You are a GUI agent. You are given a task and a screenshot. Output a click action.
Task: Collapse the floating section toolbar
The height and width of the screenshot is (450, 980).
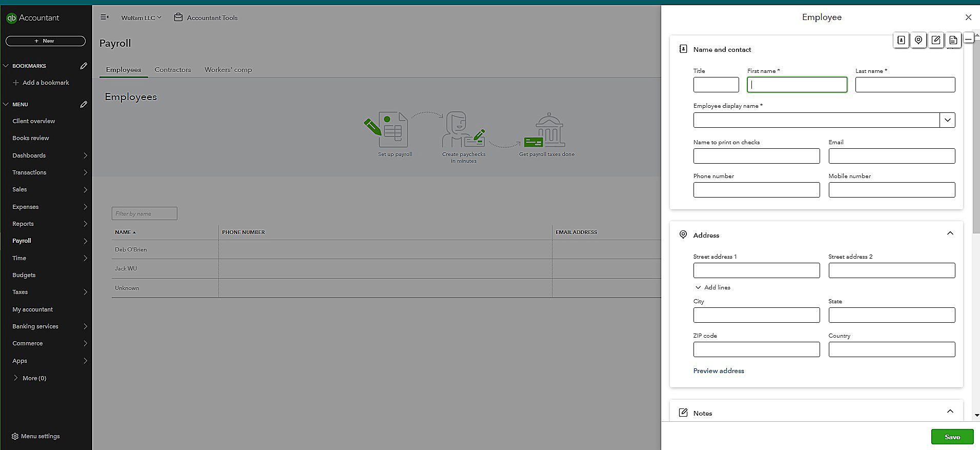968,38
